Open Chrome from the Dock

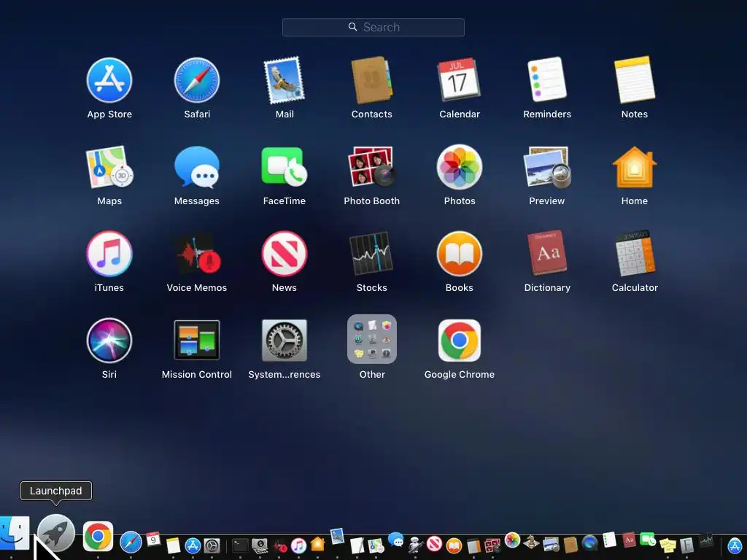[x=98, y=537]
